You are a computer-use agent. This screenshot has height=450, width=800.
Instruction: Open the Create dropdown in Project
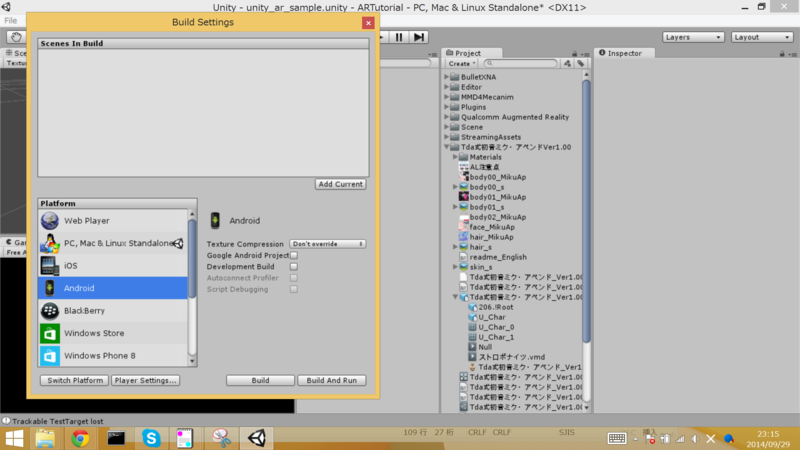(x=462, y=63)
